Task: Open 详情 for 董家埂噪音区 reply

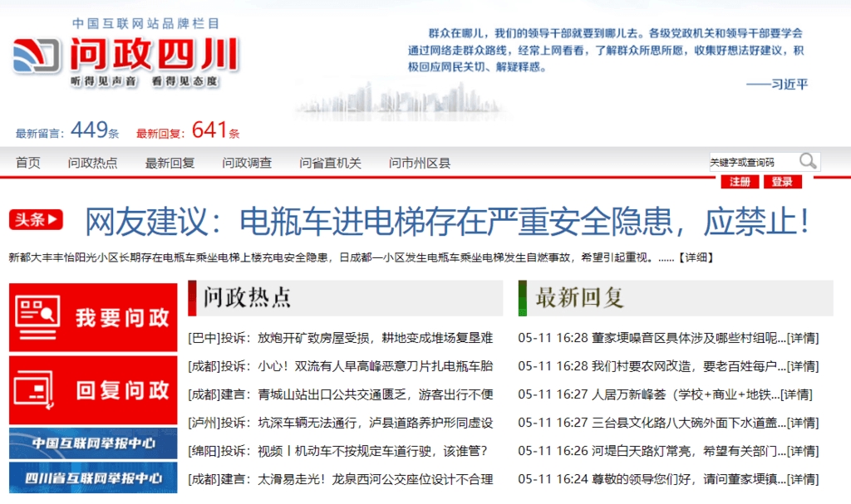Action: pos(802,338)
